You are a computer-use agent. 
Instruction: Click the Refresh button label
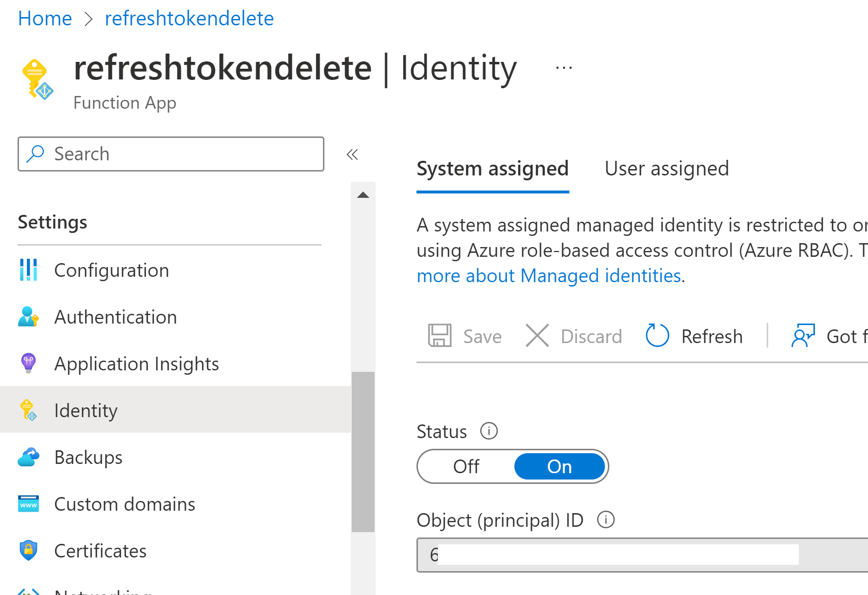712,336
